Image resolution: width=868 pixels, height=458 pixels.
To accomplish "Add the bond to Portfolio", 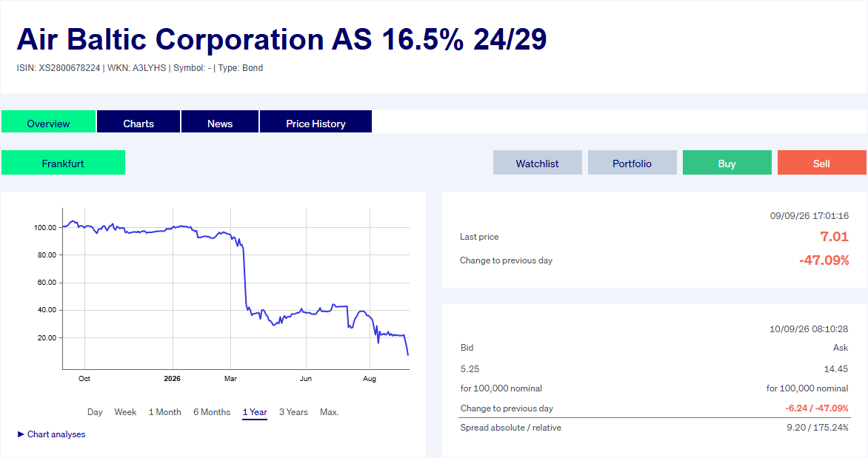I will [x=632, y=163].
